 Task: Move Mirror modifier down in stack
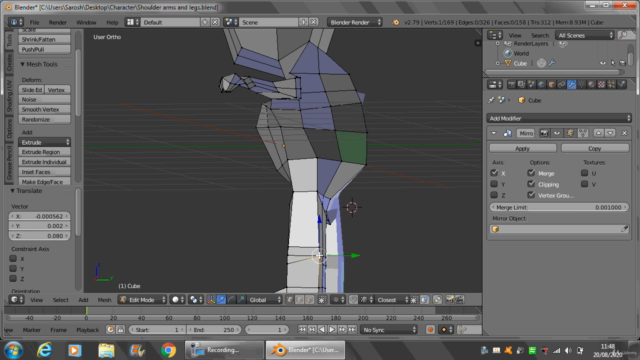click(610, 133)
